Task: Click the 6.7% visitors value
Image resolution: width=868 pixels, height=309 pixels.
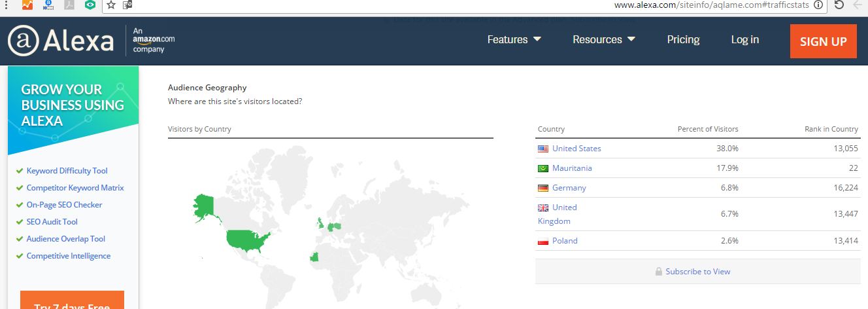Action: [x=729, y=214]
